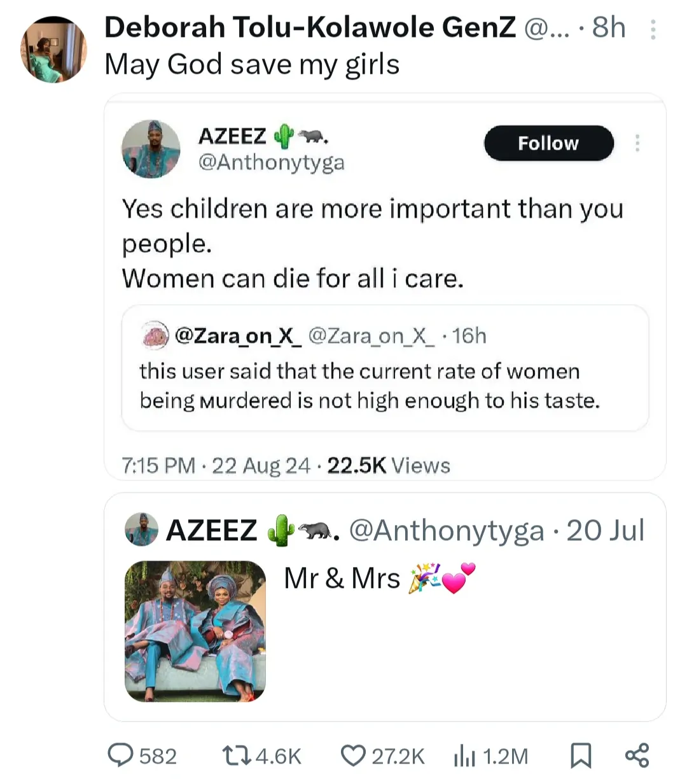Open AZEEZ's avatar in quoted tweet
This screenshot has height=784, width=687.
(151, 148)
